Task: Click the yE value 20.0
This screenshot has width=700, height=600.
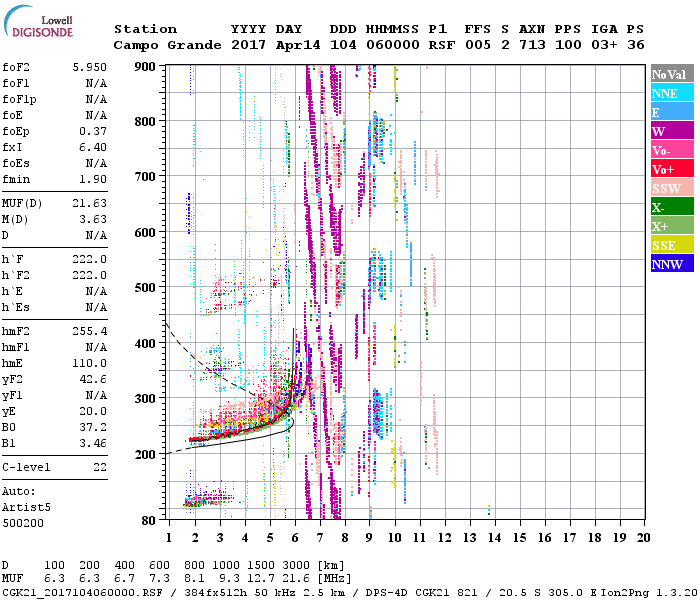Action: tap(93, 411)
